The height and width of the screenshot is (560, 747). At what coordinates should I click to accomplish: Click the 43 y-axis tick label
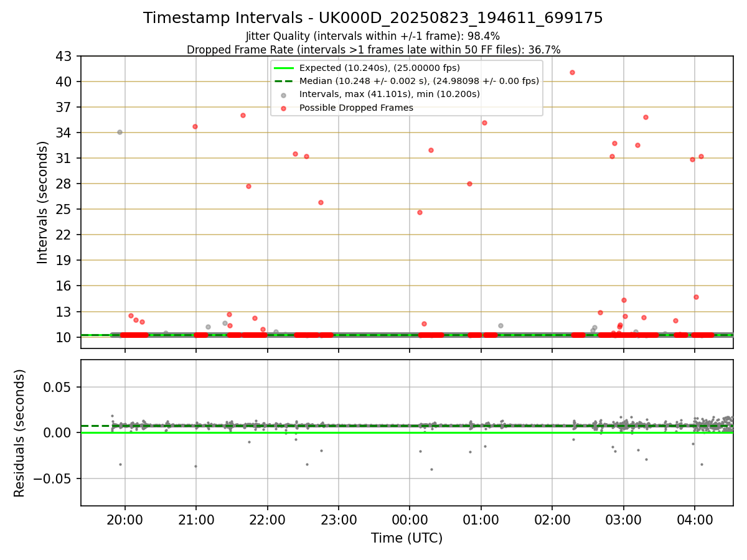coord(65,57)
